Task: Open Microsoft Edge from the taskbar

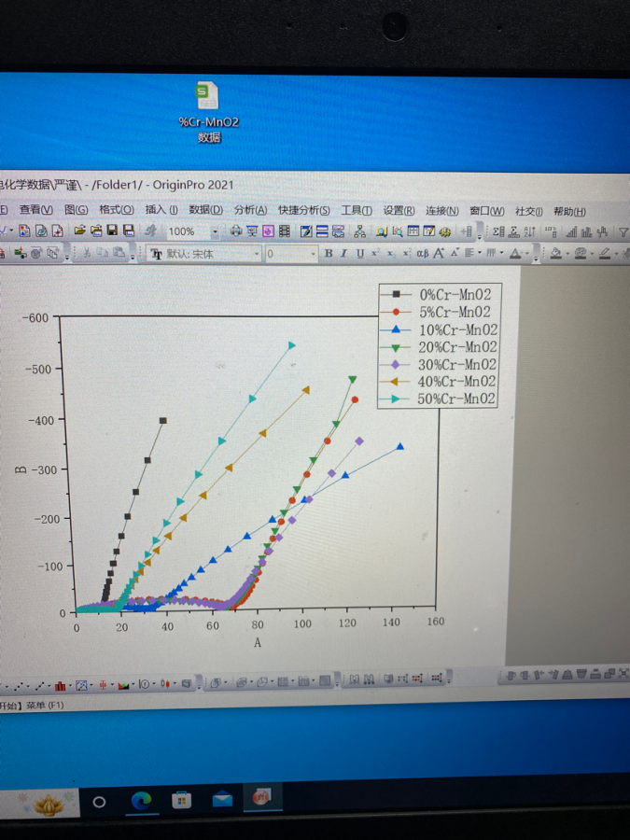Action: (141, 800)
